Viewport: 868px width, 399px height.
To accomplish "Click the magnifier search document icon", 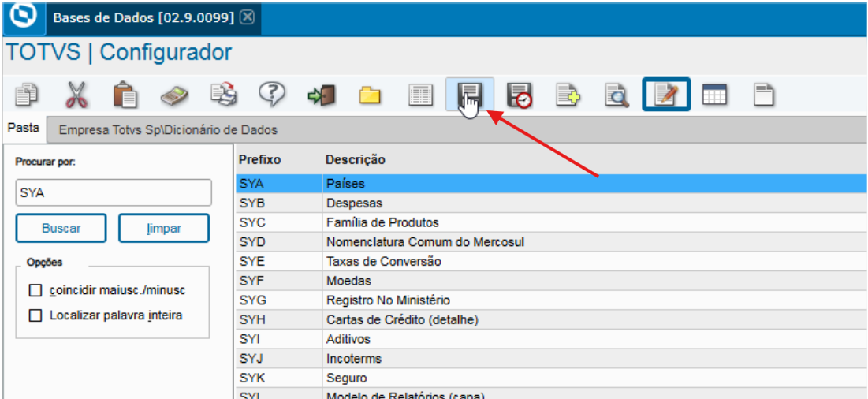I will click(617, 95).
